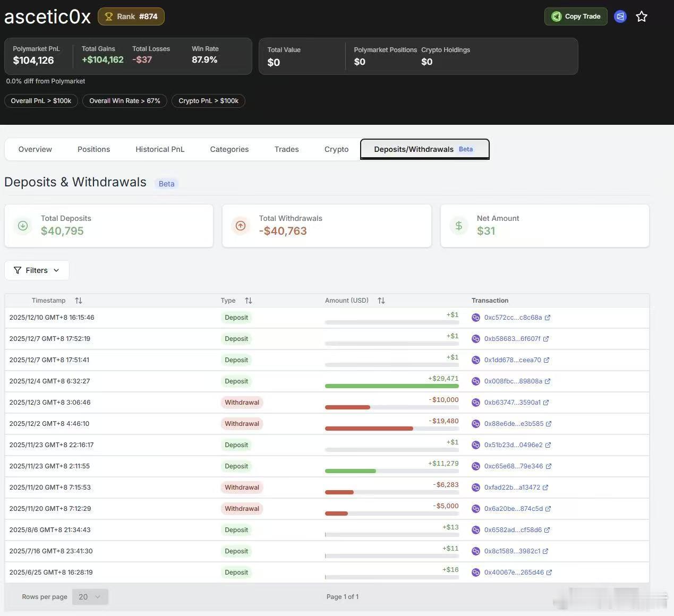674x616 pixels.
Task: Click the Overall PnL > $100k badge
Action: pos(41,101)
